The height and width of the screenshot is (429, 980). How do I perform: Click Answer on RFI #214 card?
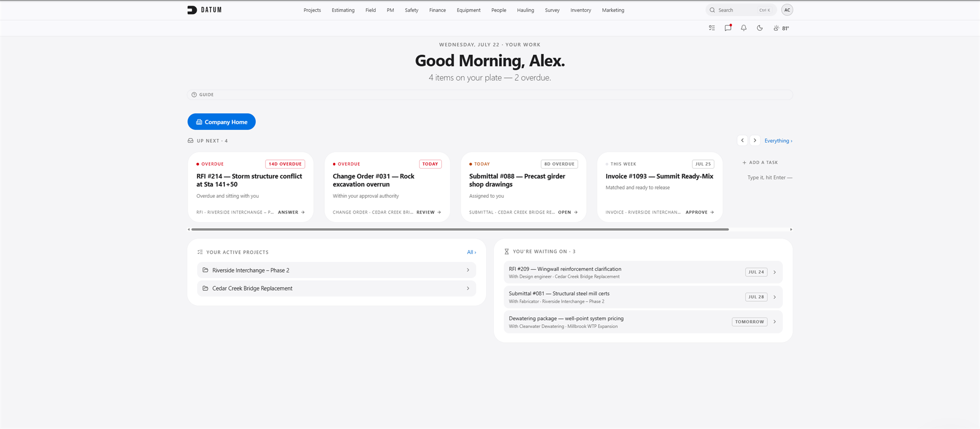point(291,212)
